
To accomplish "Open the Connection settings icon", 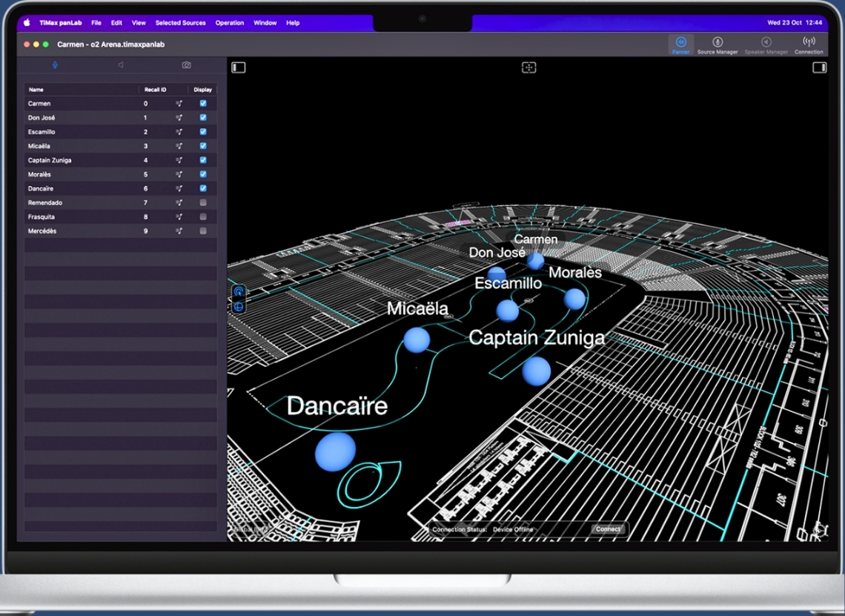I will (x=809, y=45).
